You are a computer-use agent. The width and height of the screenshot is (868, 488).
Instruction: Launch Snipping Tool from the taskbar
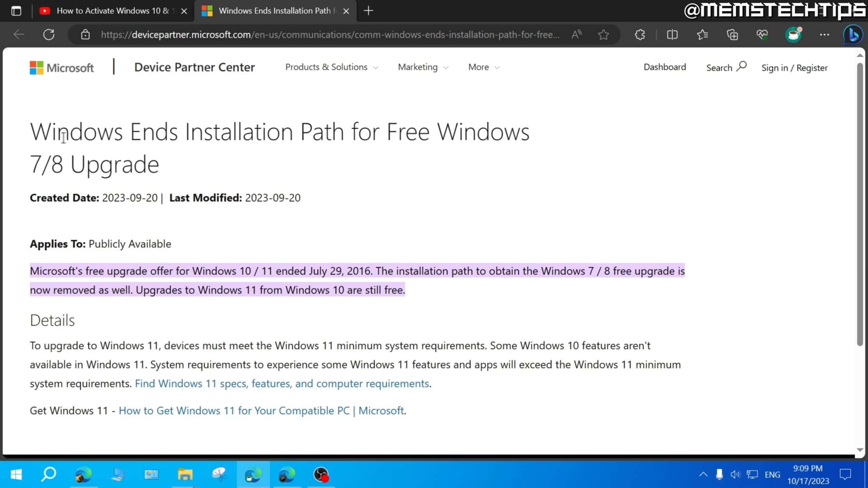tap(219, 474)
